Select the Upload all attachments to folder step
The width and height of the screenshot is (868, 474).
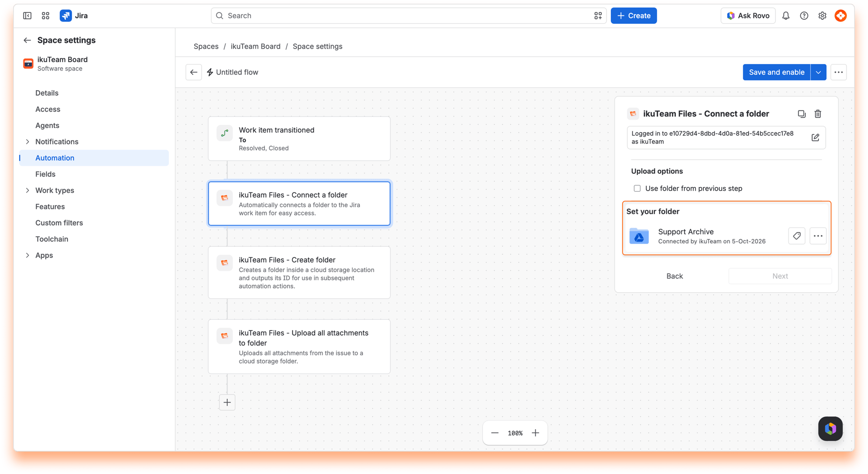click(299, 346)
